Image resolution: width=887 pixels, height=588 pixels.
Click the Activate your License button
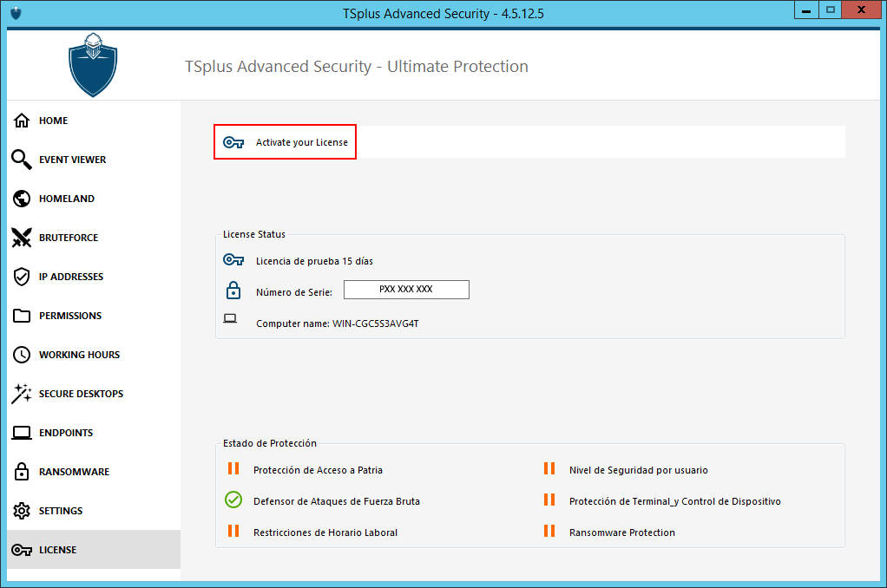pyautogui.click(x=286, y=142)
